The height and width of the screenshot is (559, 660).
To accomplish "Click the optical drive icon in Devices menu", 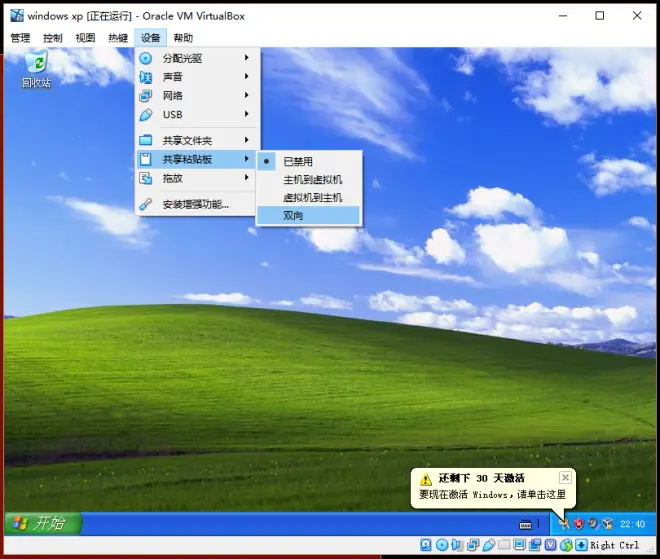I will [x=146, y=58].
